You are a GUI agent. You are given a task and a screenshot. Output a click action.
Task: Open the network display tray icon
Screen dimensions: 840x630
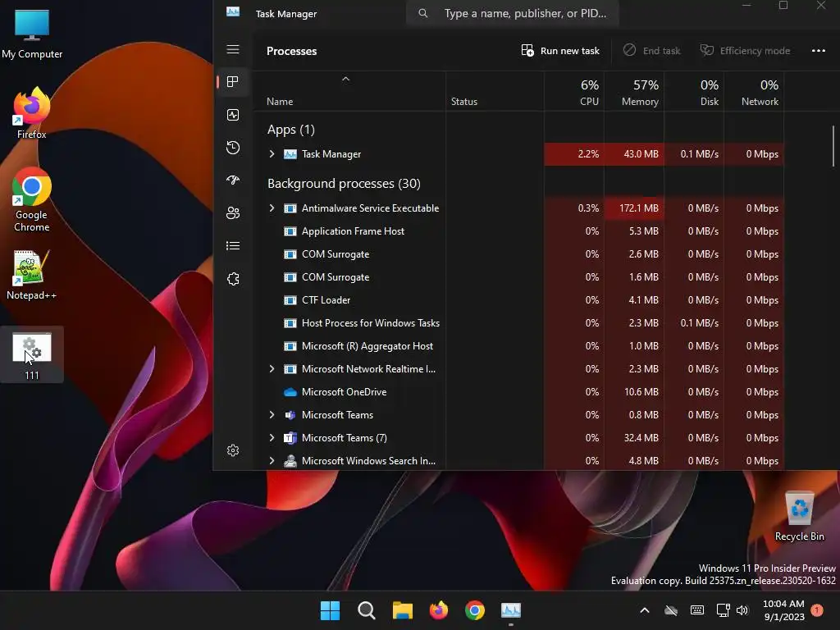click(723, 610)
